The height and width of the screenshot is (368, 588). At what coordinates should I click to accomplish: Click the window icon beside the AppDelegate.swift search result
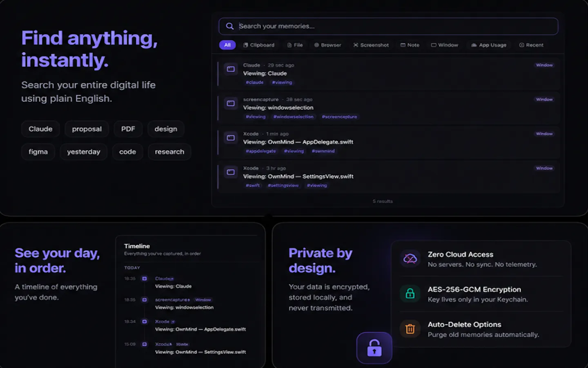tap(231, 138)
